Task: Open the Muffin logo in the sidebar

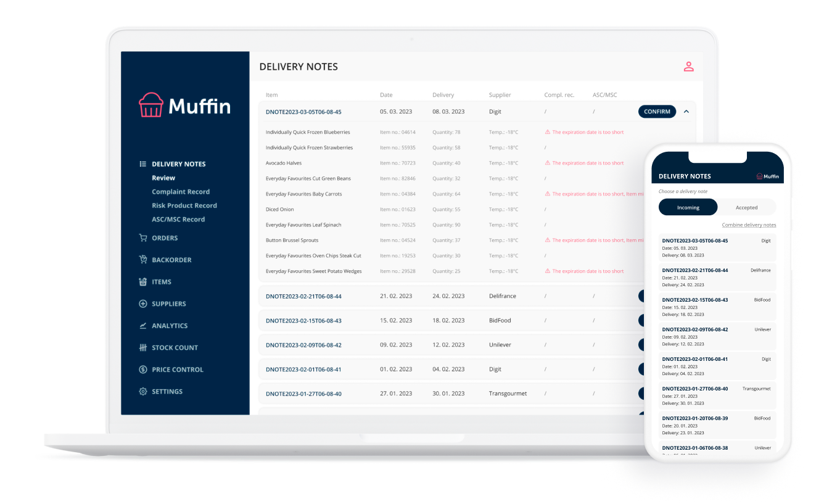Action: [x=185, y=106]
